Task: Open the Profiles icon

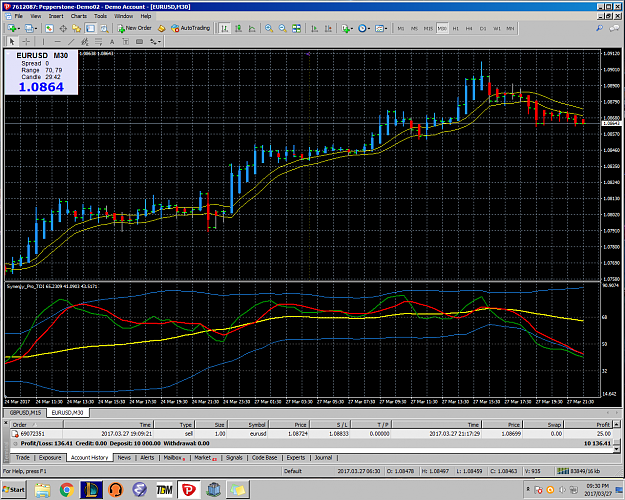Action: (x=30, y=28)
